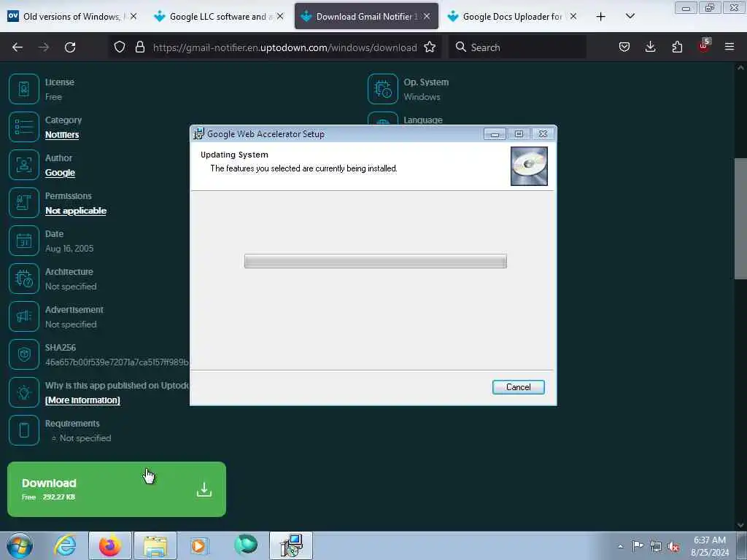Go back using the browser back arrow

[x=18, y=47]
